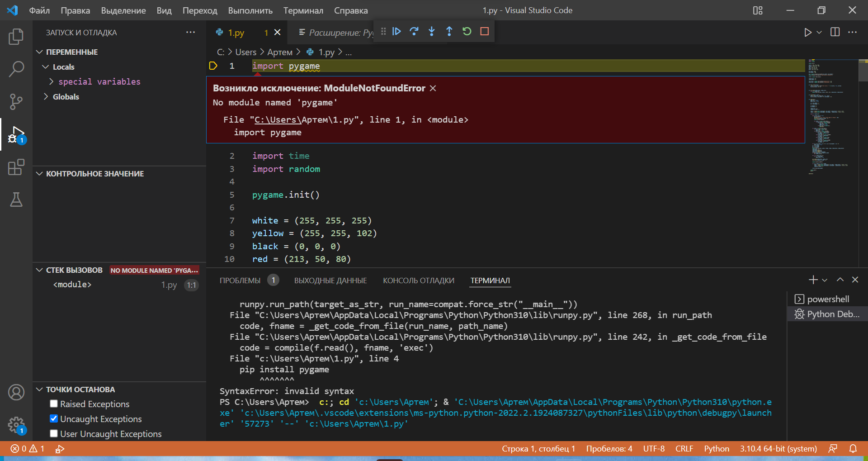Viewport: 868px width, 461px height.
Task: Click the minimap code overview
Action: tap(831, 116)
